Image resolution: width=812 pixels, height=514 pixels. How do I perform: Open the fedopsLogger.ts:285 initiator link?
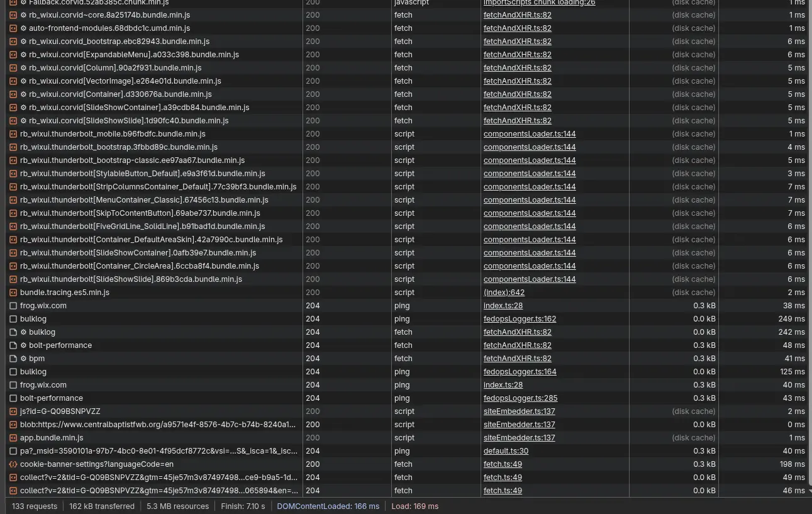(520, 398)
